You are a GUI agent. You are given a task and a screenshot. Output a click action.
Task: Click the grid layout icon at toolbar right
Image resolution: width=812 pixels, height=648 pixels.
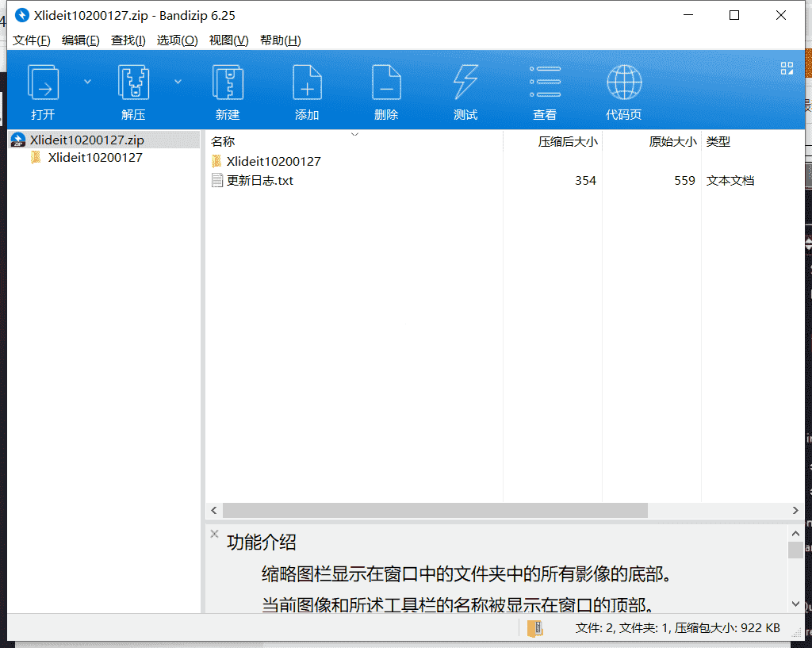(x=787, y=68)
